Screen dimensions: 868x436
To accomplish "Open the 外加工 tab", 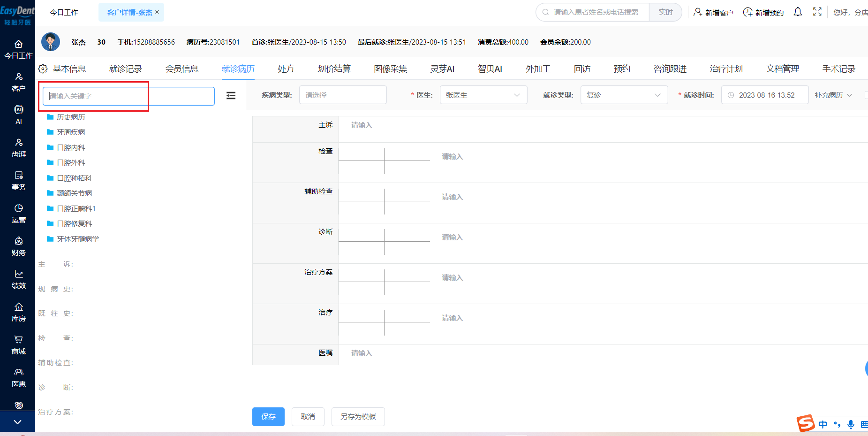I will coord(538,69).
